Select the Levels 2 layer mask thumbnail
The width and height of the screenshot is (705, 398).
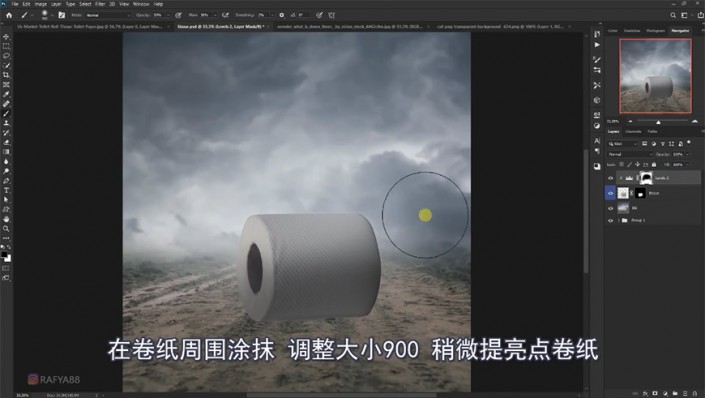646,178
